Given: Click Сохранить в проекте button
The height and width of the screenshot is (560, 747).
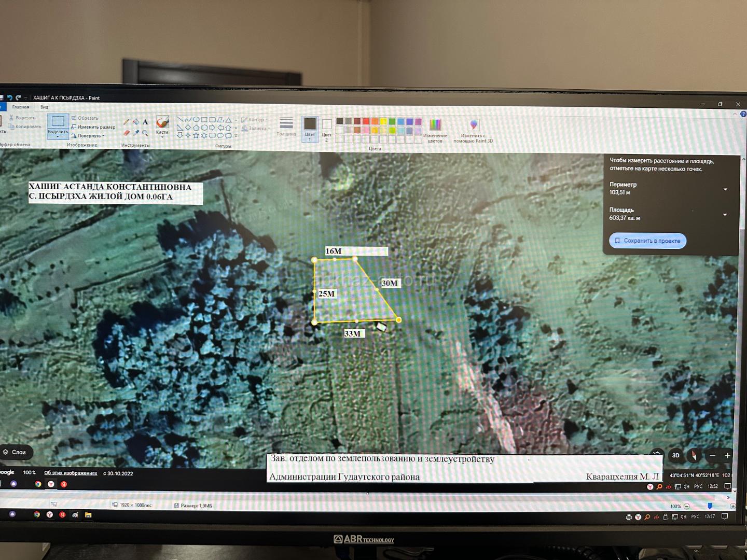Looking at the screenshot, I should click(647, 241).
